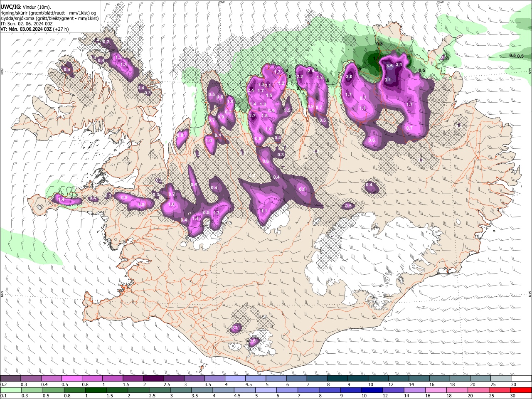Pick top-row dark purple swatch between 2 and 2.5
The height and width of the screenshot is (399, 532).
tap(153, 379)
